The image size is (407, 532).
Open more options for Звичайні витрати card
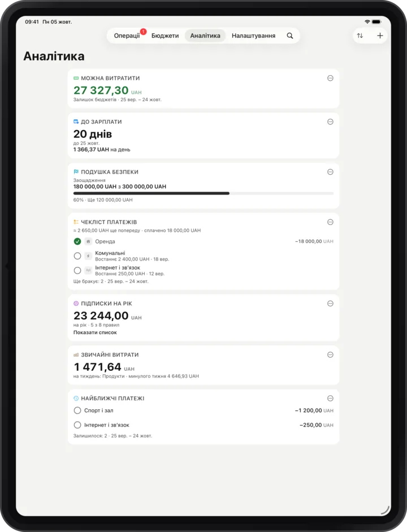click(330, 355)
